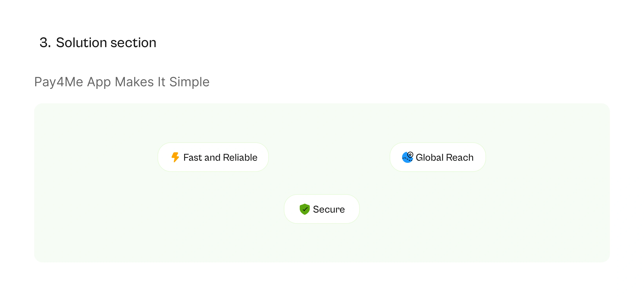Click the green shield icon
The image size is (644, 300).
(x=305, y=209)
